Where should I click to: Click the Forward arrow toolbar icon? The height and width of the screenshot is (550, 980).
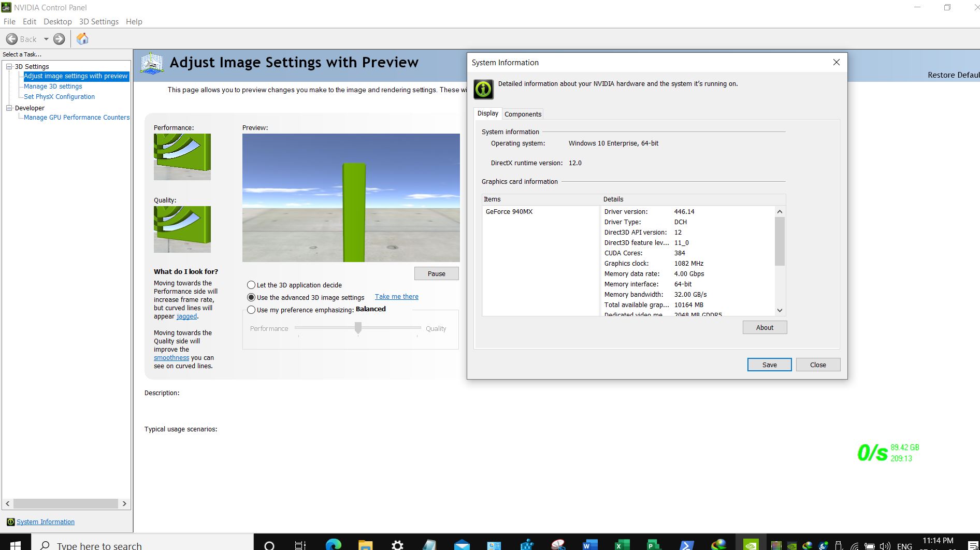pos(60,39)
